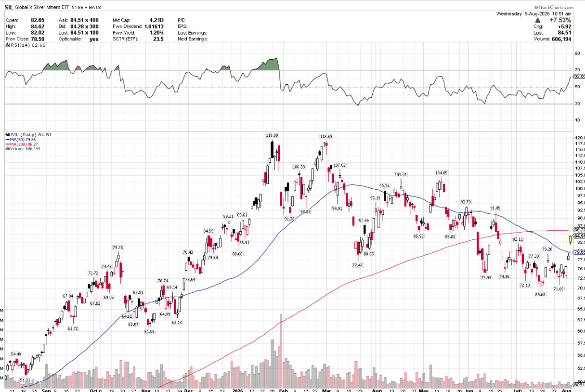The width and height of the screenshot is (585, 392).
Task: Click the RSI current value tag 62.66
Action: click(x=579, y=76)
